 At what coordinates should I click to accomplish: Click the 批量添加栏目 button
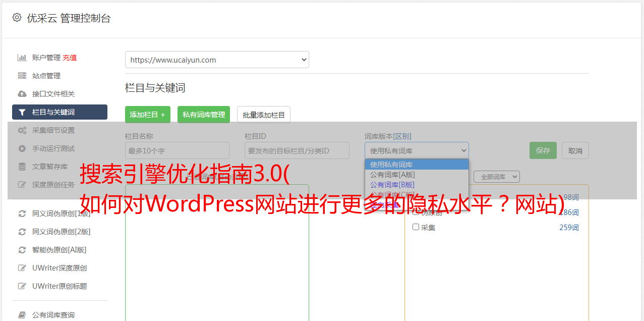point(264,115)
